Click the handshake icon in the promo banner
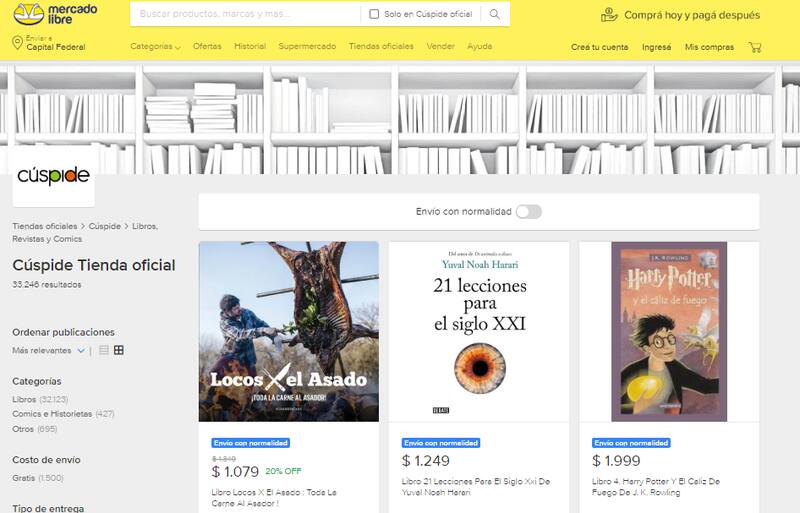Viewport: 800px width, 513px height. (x=609, y=15)
